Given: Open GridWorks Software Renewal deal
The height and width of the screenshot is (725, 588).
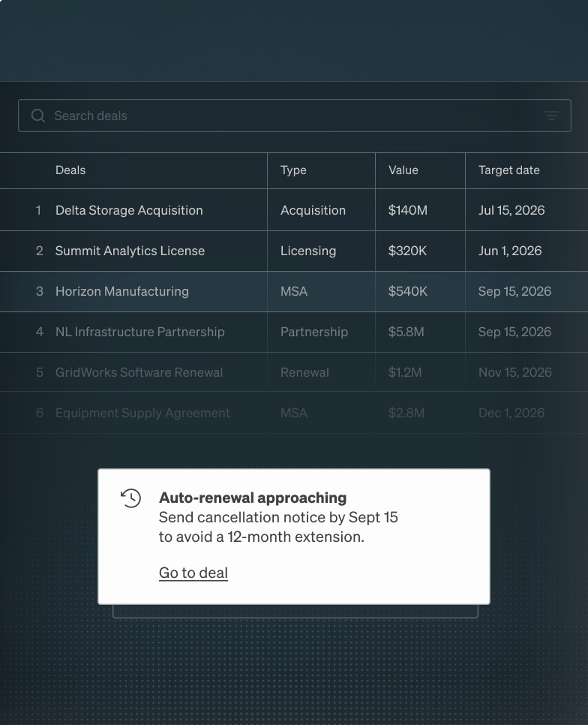Looking at the screenshot, I should (x=139, y=372).
